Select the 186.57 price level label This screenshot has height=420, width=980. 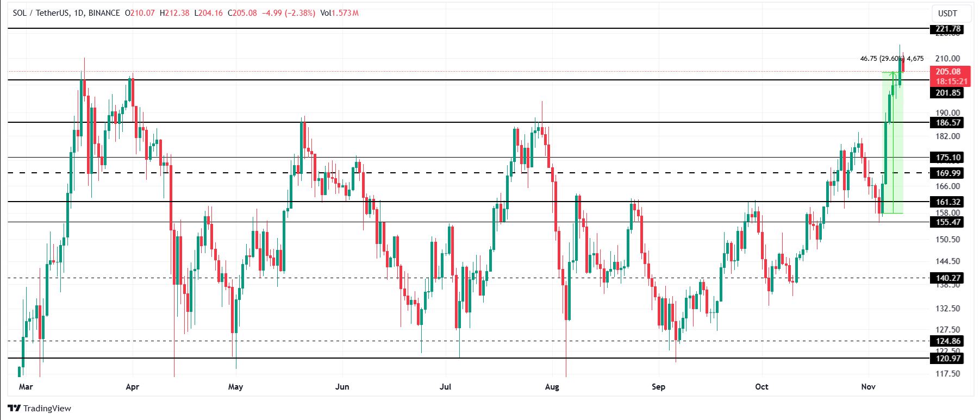click(948, 123)
